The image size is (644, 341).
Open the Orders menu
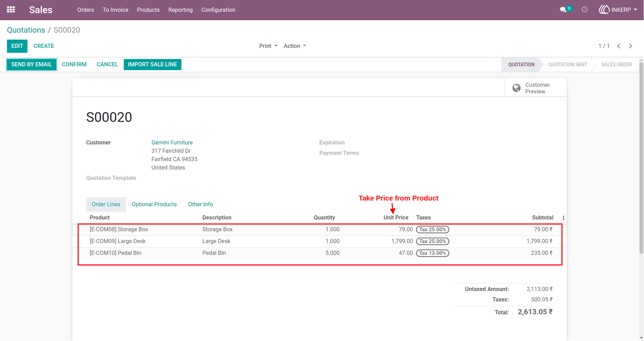(85, 10)
